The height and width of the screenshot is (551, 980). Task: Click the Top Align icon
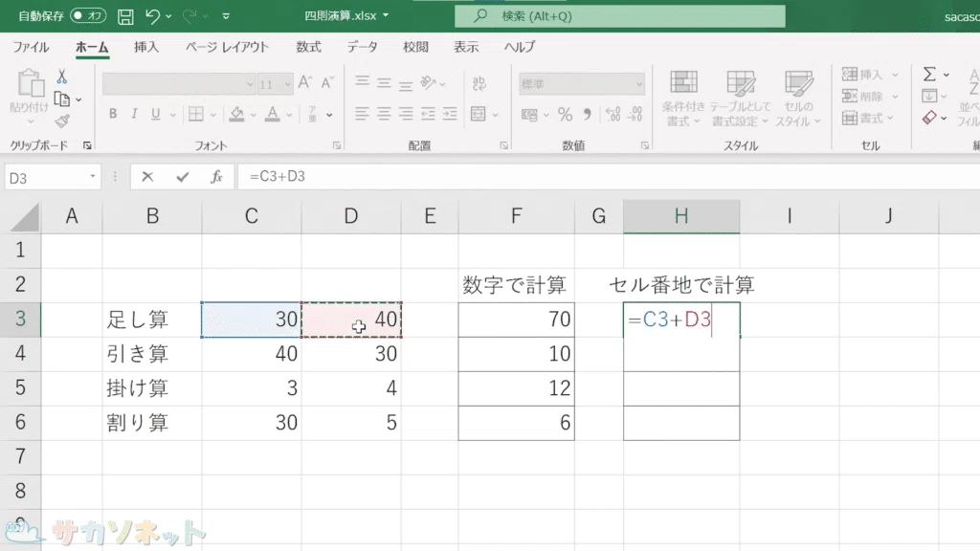[x=362, y=82]
